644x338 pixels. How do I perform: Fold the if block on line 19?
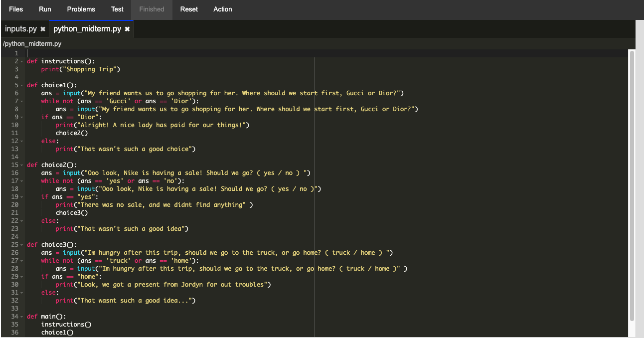(22, 197)
